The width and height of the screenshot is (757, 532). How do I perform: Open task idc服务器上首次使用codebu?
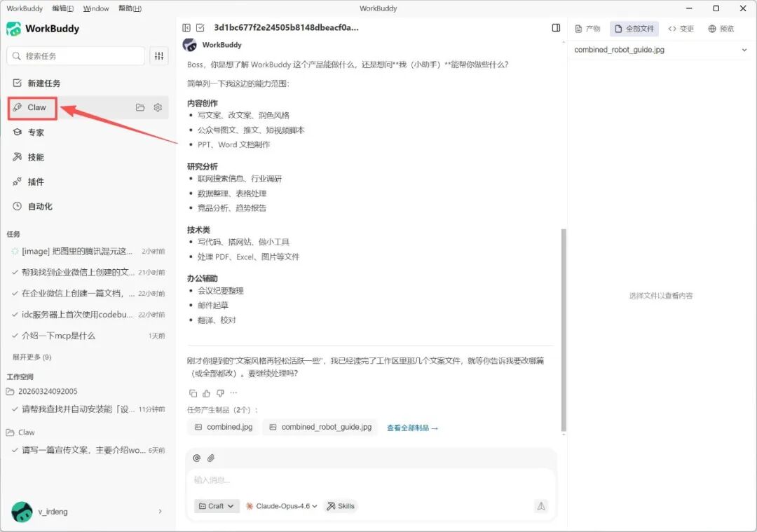tap(88, 314)
